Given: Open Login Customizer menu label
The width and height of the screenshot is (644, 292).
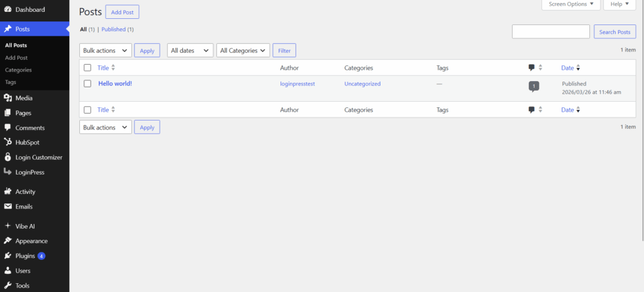Looking at the screenshot, I should coord(39,157).
